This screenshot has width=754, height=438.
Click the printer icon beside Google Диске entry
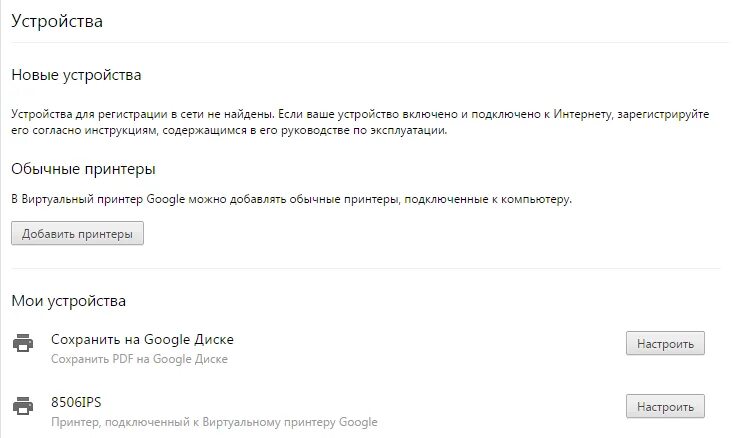pos(22,344)
